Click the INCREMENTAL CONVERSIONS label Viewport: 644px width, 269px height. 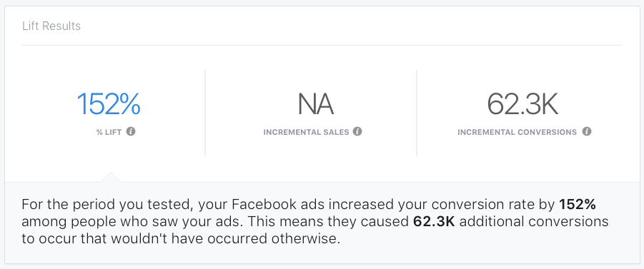(517, 133)
